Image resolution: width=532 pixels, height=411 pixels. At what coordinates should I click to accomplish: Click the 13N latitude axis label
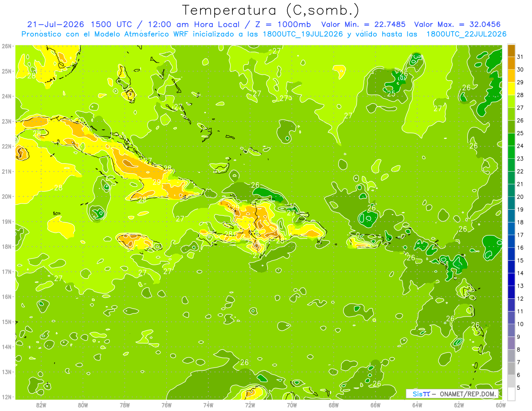[7, 372]
